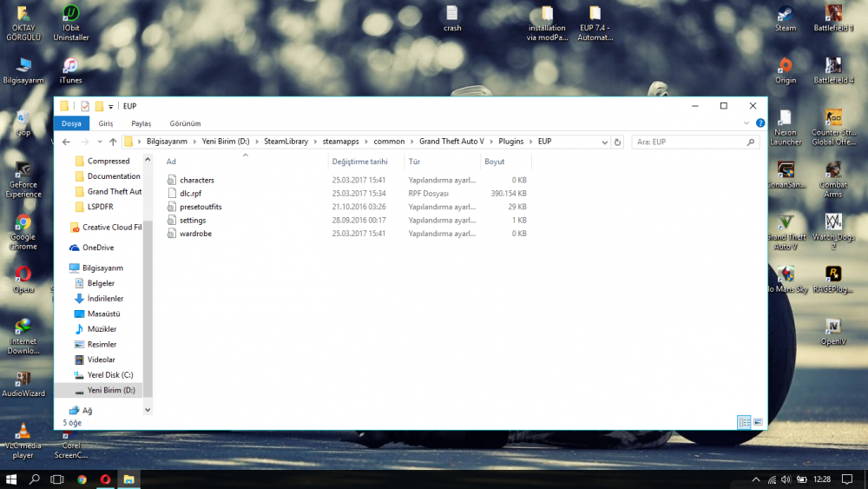
Task: Expand chevron after steamapps breadcrumb
Action: point(366,142)
